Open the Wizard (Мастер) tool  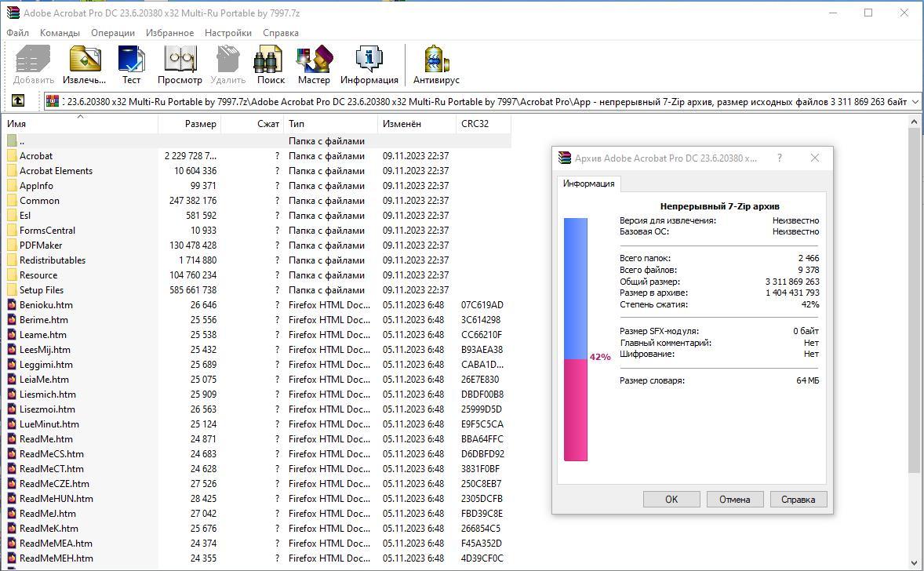coord(314,64)
